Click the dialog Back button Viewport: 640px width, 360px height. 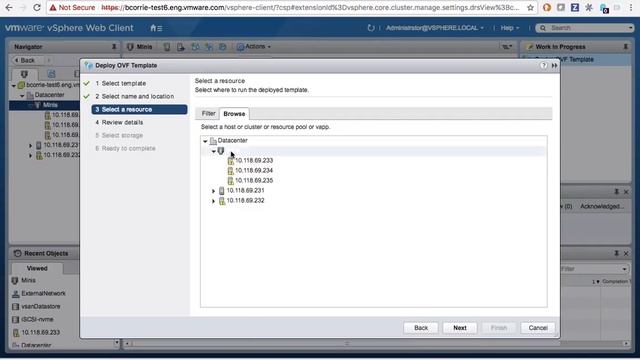[x=421, y=328]
